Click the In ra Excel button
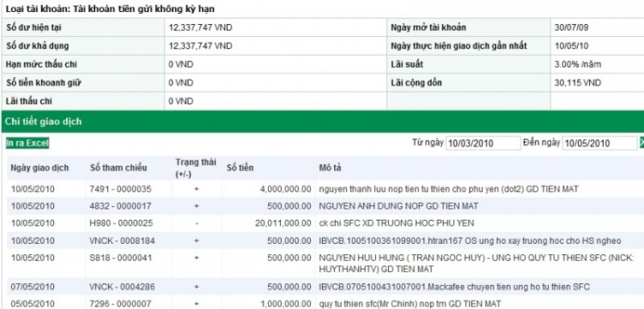This screenshot has height=309, width=644. (x=27, y=143)
